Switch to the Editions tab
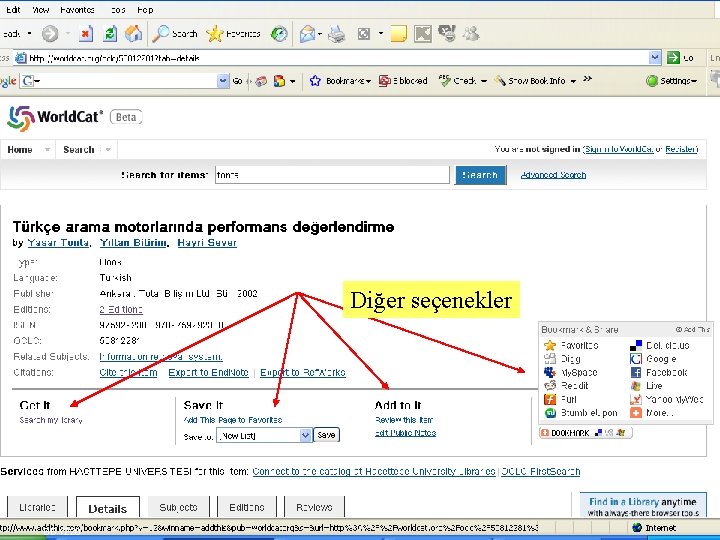The height and width of the screenshot is (540, 720). point(247,507)
